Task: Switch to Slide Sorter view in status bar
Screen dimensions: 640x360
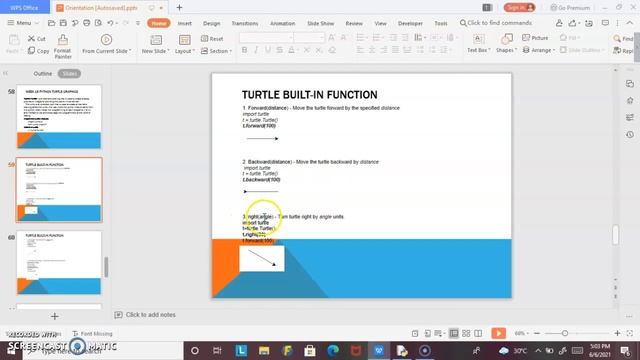Action: pyautogui.click(x=466, y=333)
